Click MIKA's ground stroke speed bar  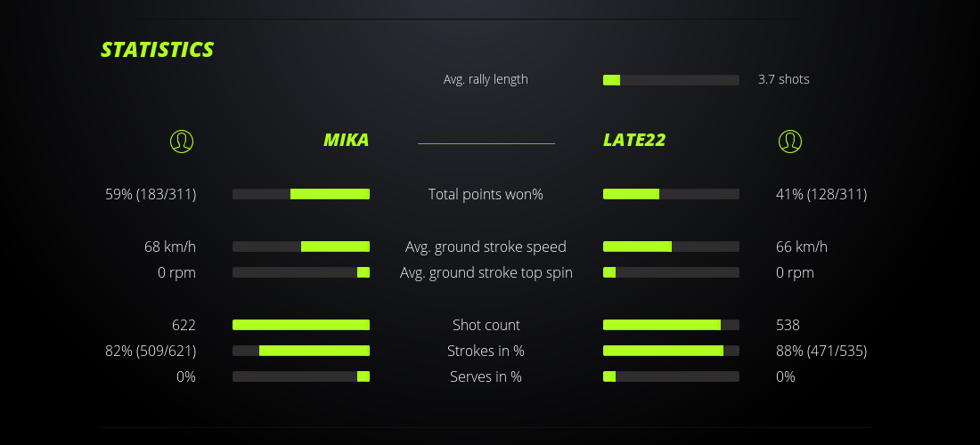[x=301, y=247]
